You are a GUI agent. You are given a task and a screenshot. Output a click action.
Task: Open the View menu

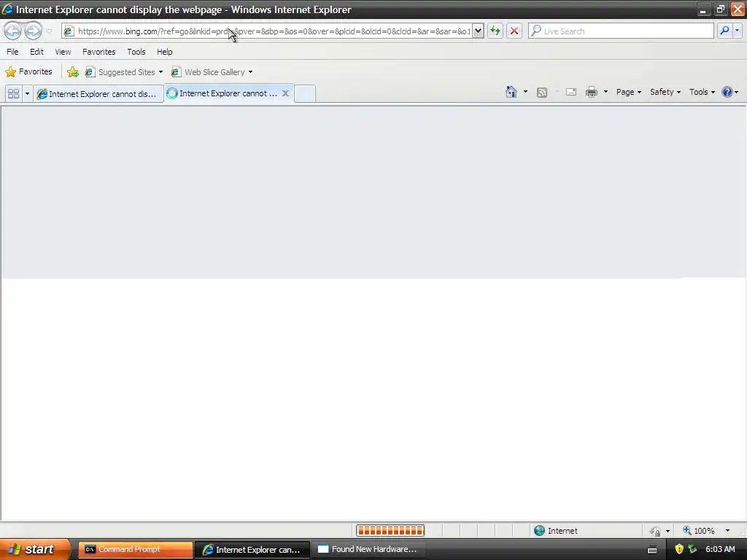[x=63, y=52]
